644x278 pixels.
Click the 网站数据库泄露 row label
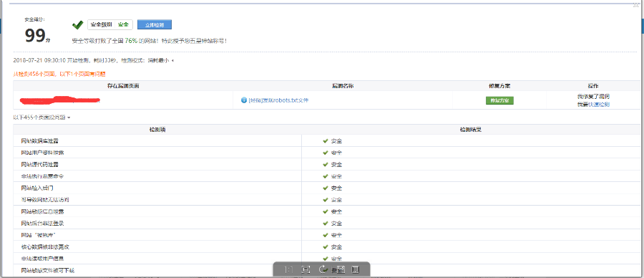coord(40,141)
